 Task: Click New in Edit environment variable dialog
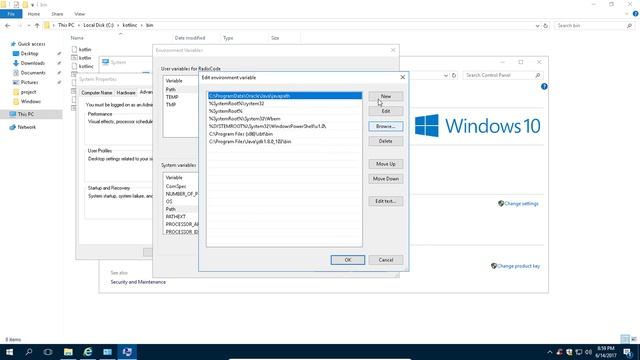[x=385, y=96]
